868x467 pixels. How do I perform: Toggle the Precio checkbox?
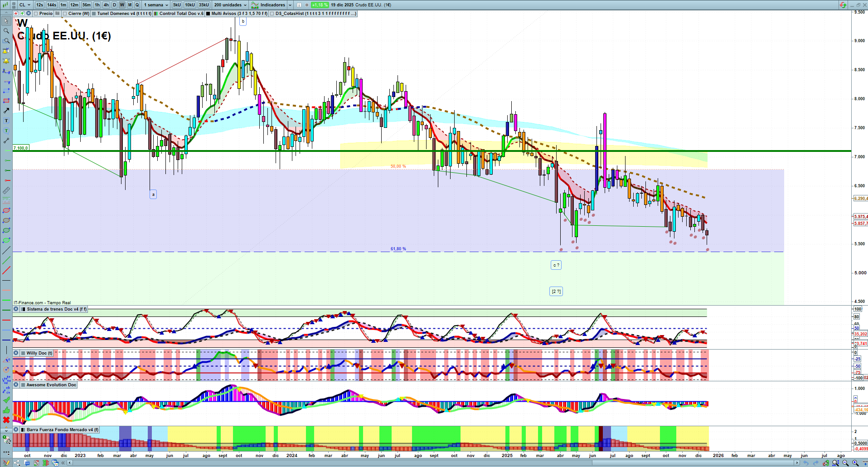tap(36, 14)
